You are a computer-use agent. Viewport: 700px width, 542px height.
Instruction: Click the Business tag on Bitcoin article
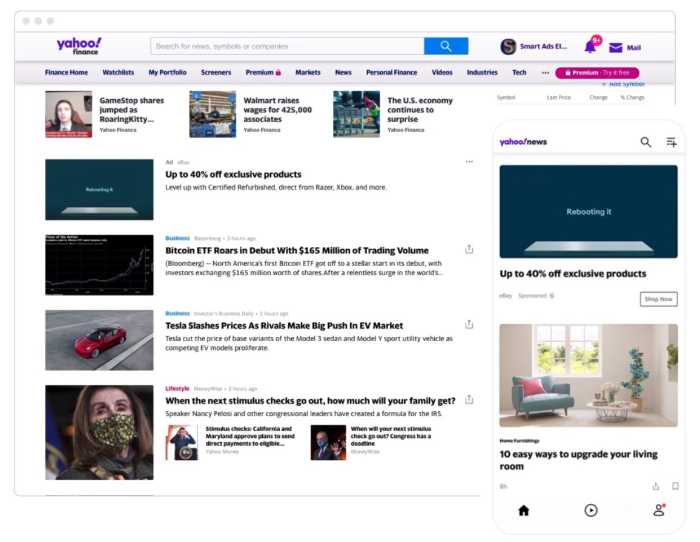177,238
